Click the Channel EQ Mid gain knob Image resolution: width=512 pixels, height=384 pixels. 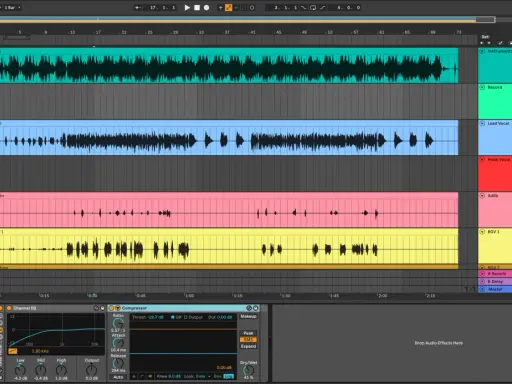click(41, 370)
